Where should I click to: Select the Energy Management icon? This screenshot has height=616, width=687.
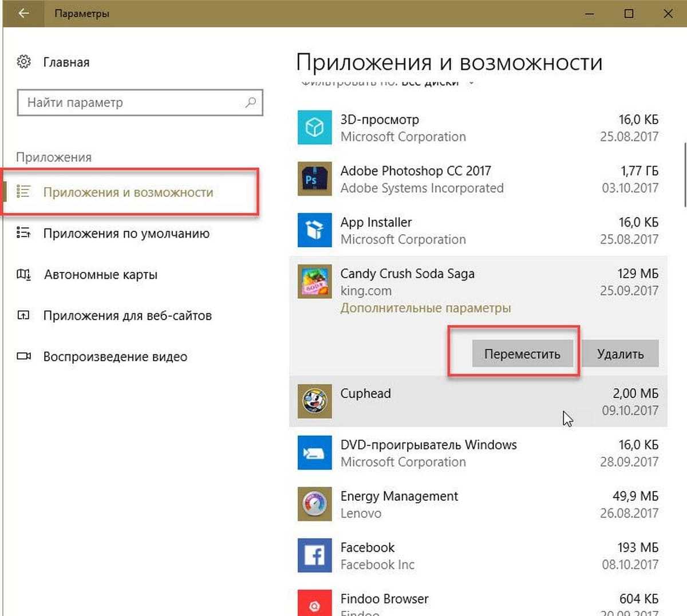[314, 504]
